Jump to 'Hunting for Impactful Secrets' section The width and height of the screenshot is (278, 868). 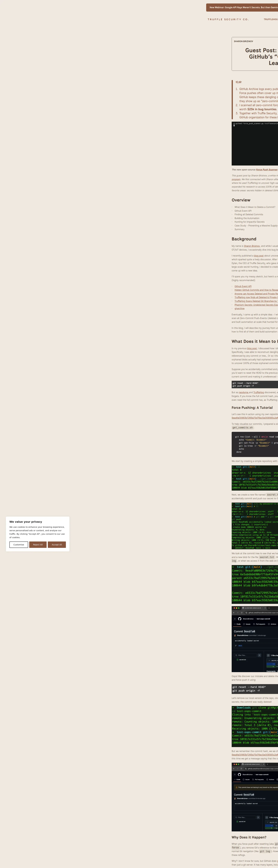249,222
